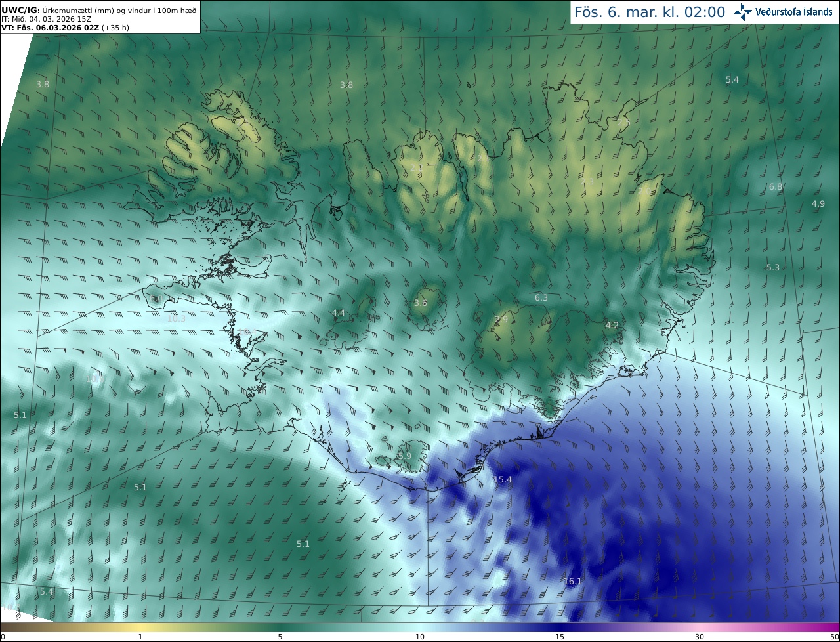
Task: Click the 2.0 value on the map
Action: pos(644,191)
